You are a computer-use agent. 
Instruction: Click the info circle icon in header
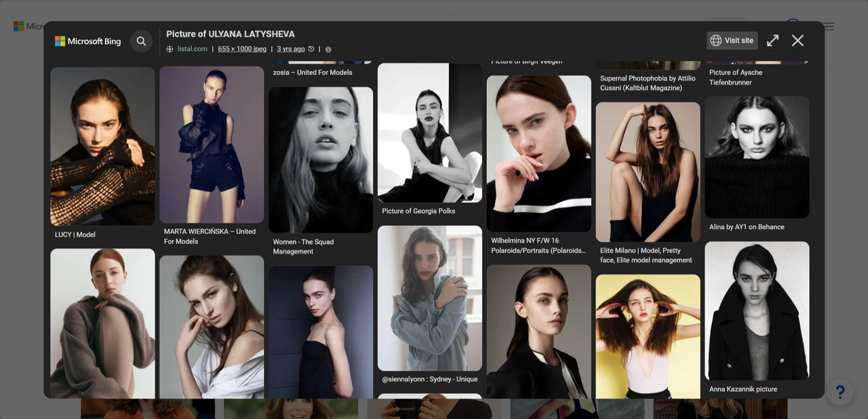coord(328,49)
